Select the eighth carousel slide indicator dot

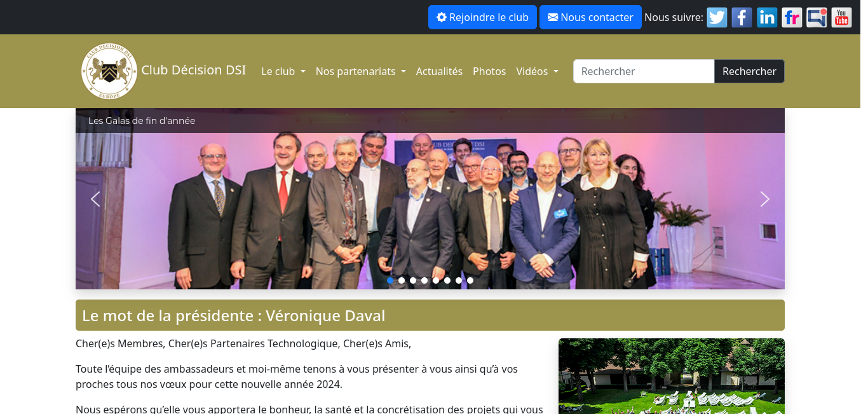(x=470, y=280)
